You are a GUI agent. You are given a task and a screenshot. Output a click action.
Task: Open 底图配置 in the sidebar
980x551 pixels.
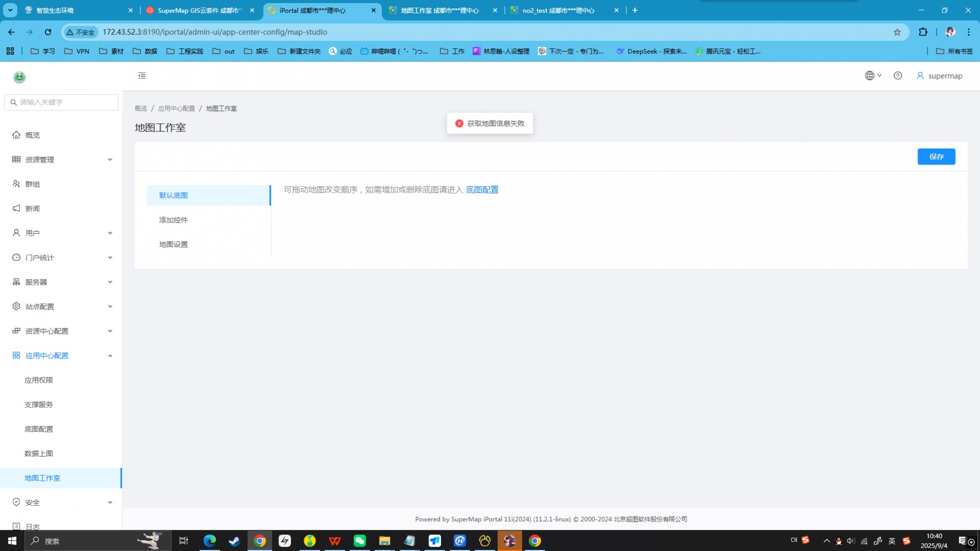[x=39, y=429]
